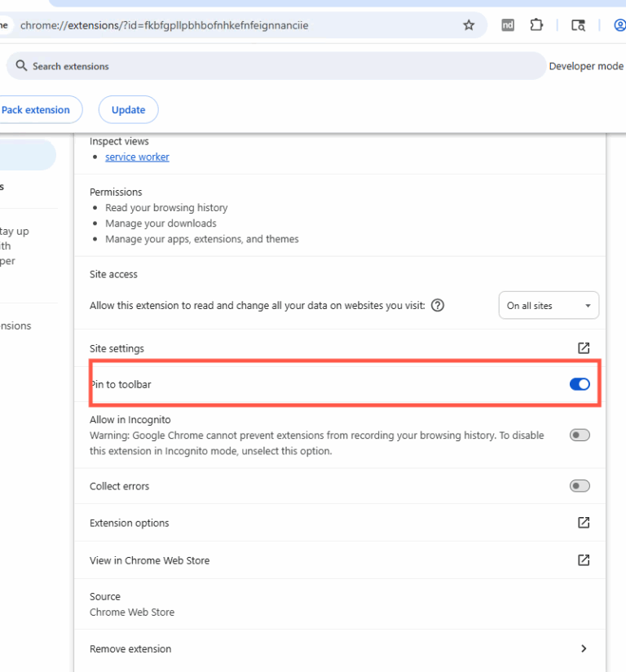Open the Extensions puzzle piece menu
The height and width of the screenshot is (672, 626).
pos(536,25)
